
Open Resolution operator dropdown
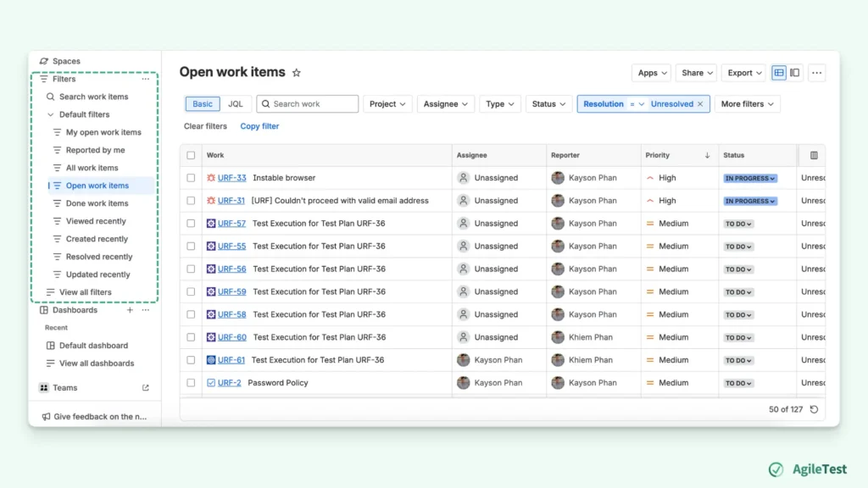(637, 104)
